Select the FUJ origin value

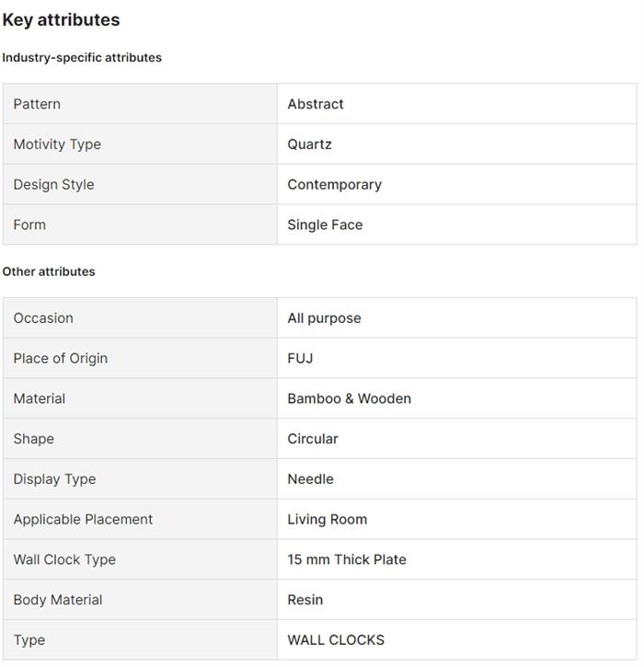pos(300,358)
